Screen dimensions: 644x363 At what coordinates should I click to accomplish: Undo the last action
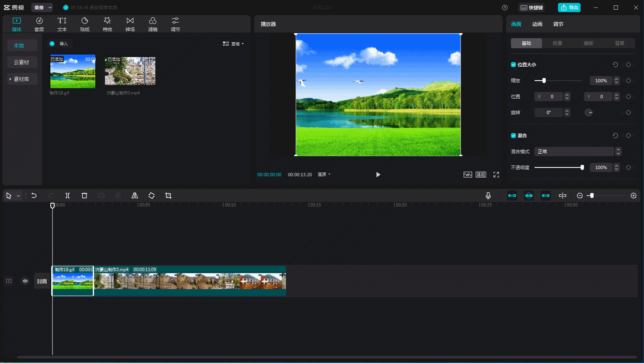point(34,196)
